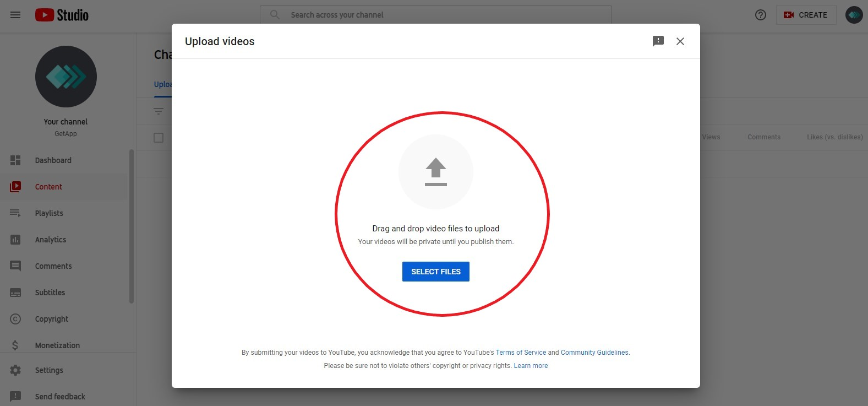Click the filter icon behind the dialog
The width and height of the screenshot is (868, 406).
(x=159, y=111)
